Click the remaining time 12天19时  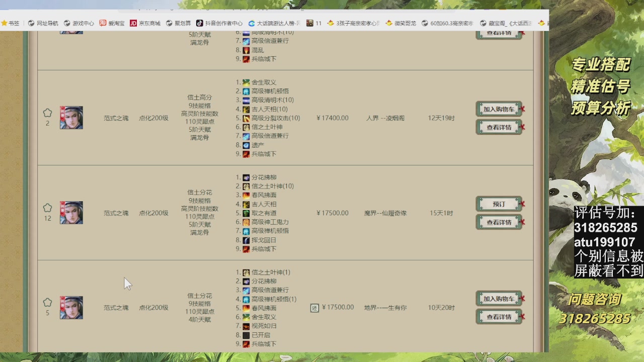(441, 118)
